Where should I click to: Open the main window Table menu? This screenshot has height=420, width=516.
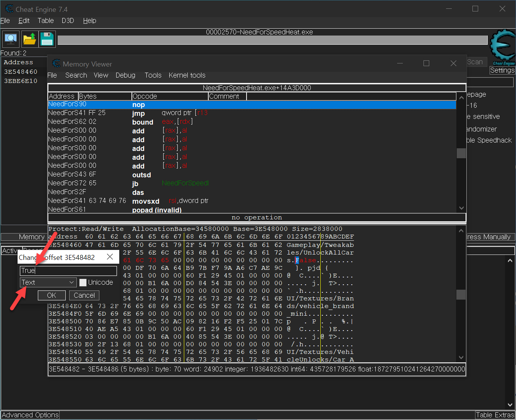(x=45, y=21)
